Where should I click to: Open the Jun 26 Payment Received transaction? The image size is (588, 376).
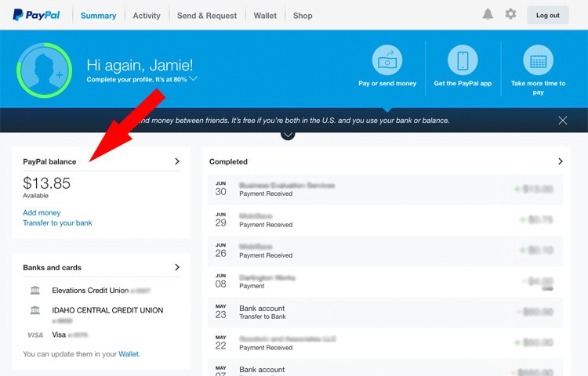(385, 251)
